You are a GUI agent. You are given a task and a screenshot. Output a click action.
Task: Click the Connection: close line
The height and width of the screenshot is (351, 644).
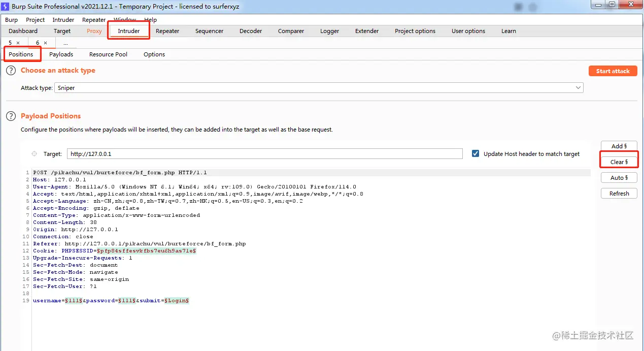pyautogui.click(x=63, y=237)
